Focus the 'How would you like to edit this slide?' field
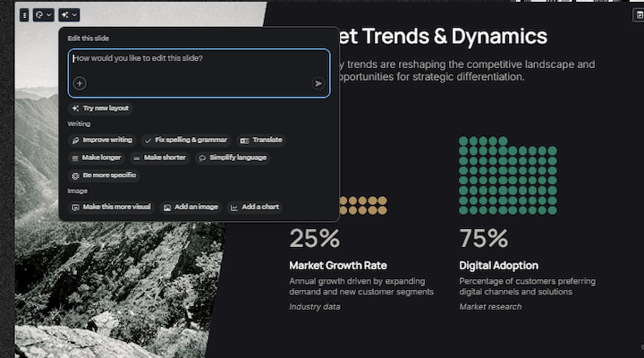Screen dimensions: 644x358 199,73
